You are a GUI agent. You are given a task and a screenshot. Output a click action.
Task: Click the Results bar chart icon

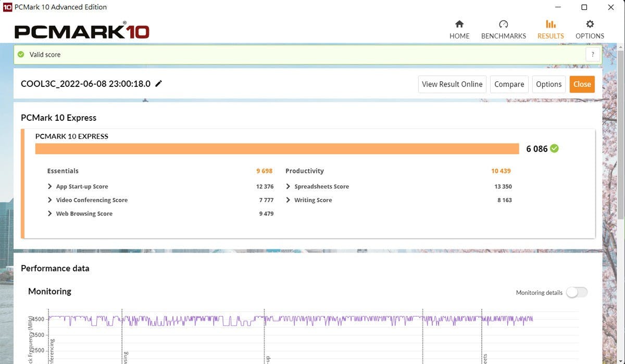551,24
